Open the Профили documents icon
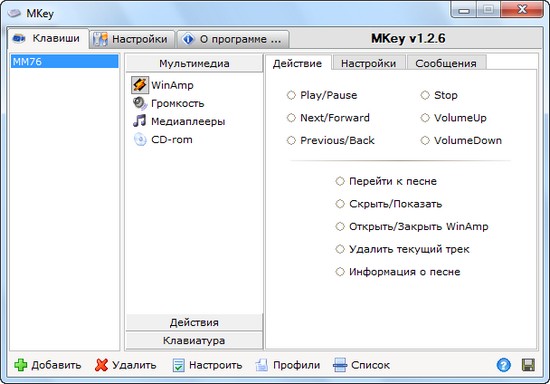Image resolution: width=550 pixels, height=384 pixels. tap(262, 365)
